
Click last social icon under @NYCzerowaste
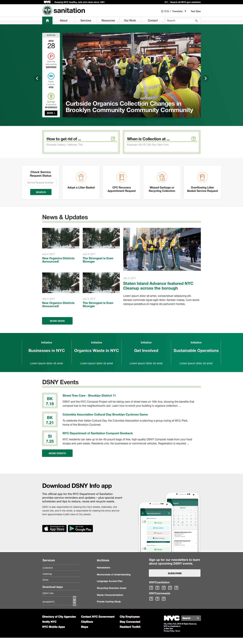pyautogui.click(x=164, y=599)
